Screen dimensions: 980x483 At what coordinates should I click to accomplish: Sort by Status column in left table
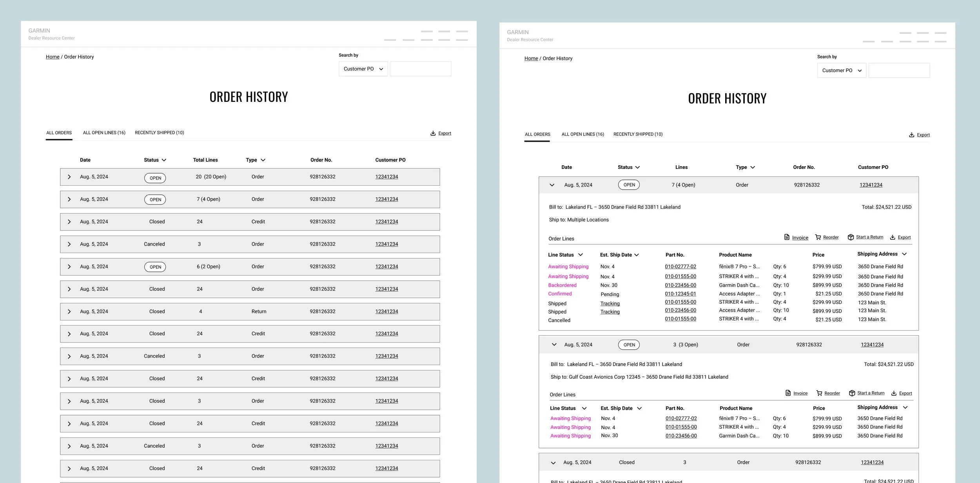point(155,160)
